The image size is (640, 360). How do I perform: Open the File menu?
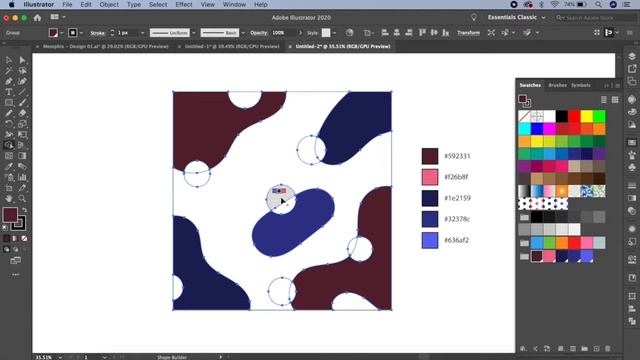(67, 4)
